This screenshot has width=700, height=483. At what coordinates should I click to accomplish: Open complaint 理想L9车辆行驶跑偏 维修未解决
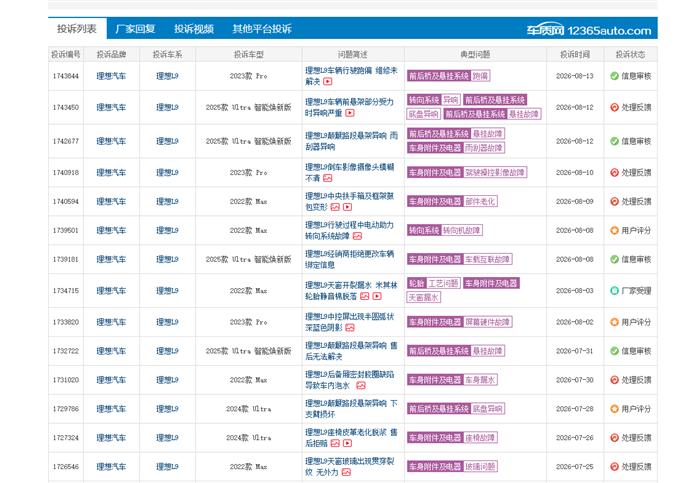(x=351, y=76)
